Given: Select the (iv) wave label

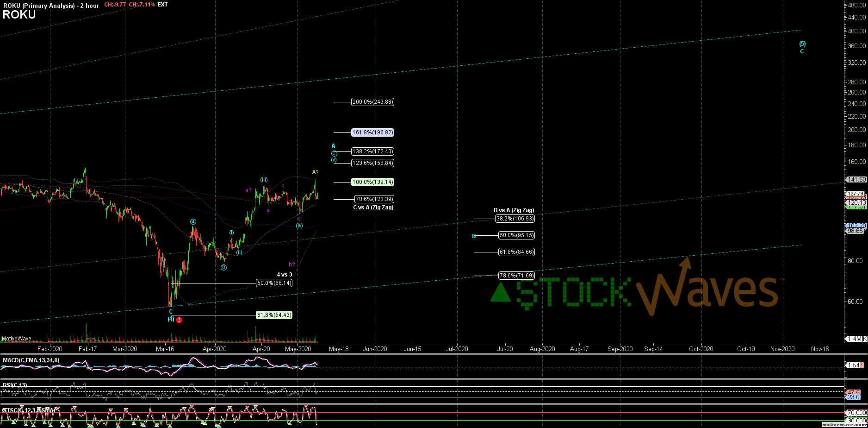Looking at the screenshot, I should tap(299, 226).
